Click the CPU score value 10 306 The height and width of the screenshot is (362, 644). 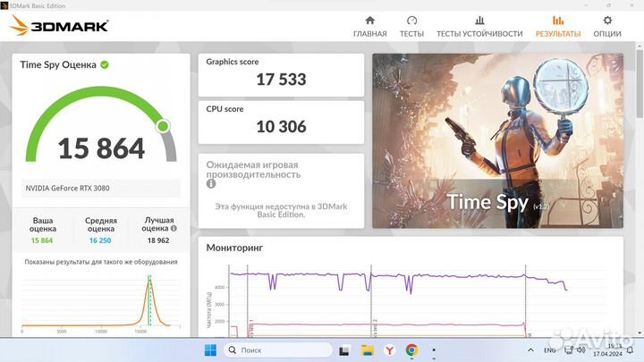pos(282,127)
